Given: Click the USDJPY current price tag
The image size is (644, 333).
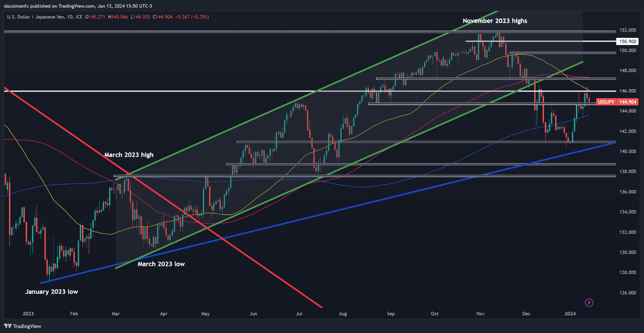Looking at the screenshot, I should [617, 102].
